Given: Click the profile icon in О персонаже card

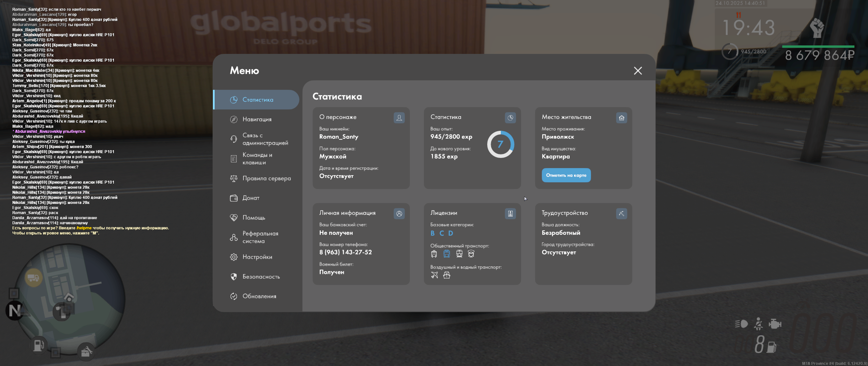Looking at the screenshot, I should click(399, 118).
